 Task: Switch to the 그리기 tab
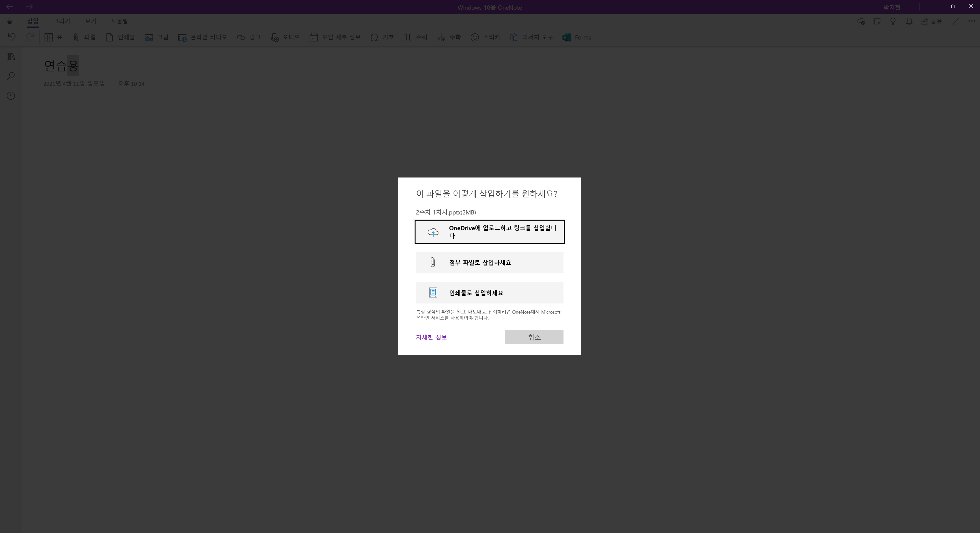click(x=61, y=21)
